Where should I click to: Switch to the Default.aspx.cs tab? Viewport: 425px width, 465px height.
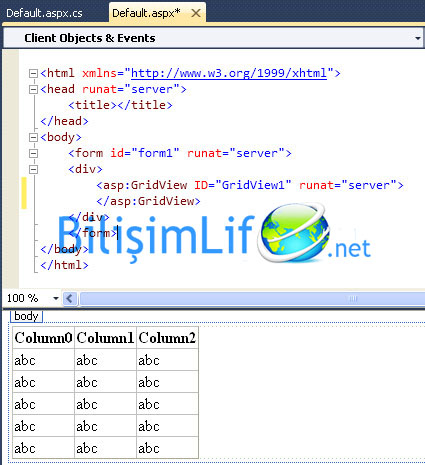coord(44,13)
